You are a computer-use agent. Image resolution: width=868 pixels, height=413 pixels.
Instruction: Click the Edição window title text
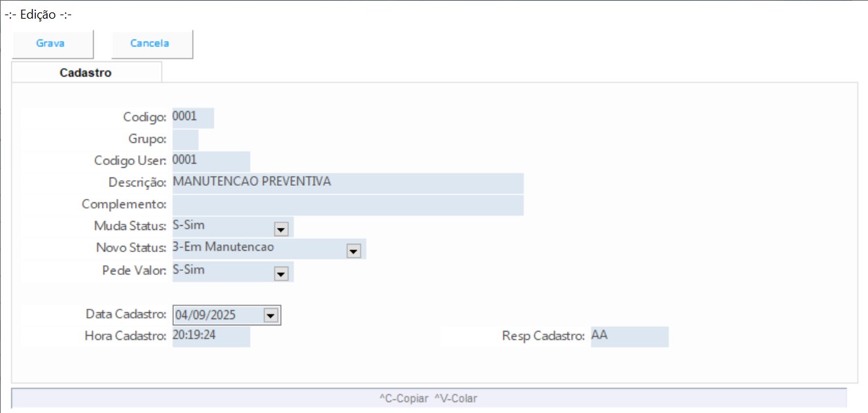point(38,15)
